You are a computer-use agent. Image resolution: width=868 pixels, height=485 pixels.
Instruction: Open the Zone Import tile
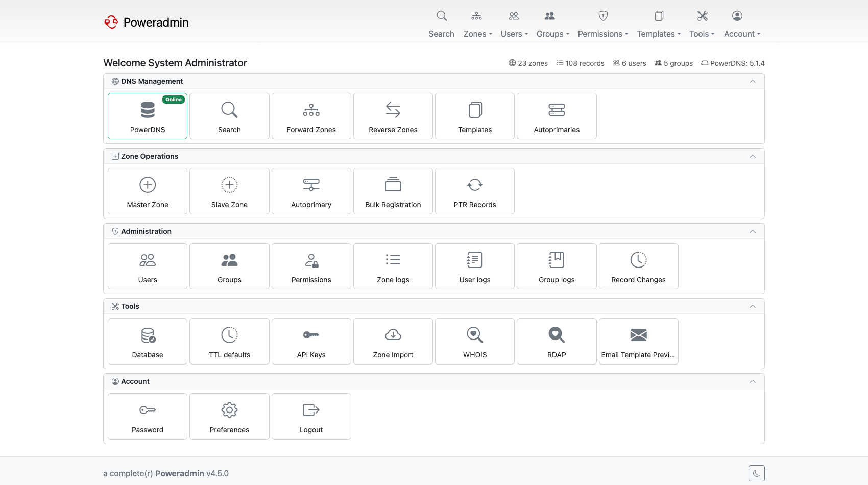(393, 341)
